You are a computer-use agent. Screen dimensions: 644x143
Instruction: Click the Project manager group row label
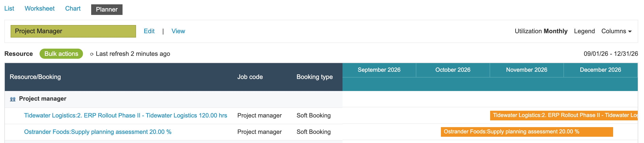pyautogui.click(x=43, y=99)
